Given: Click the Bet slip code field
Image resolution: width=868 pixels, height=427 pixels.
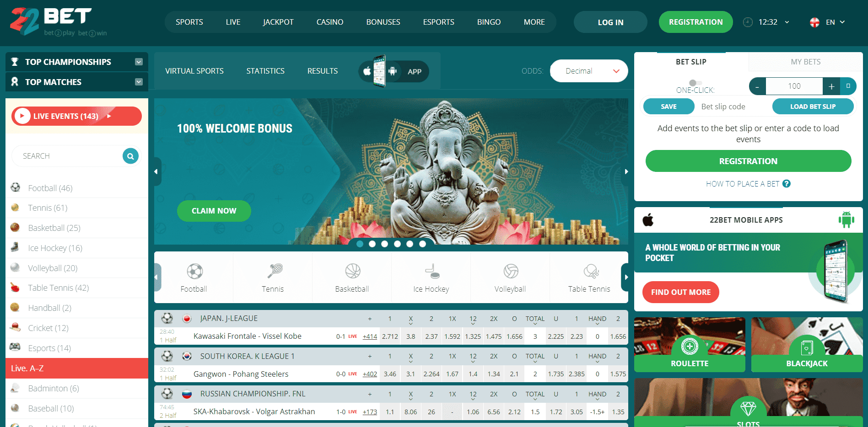Looking at the screenshot, I should [x=733, y=107].
